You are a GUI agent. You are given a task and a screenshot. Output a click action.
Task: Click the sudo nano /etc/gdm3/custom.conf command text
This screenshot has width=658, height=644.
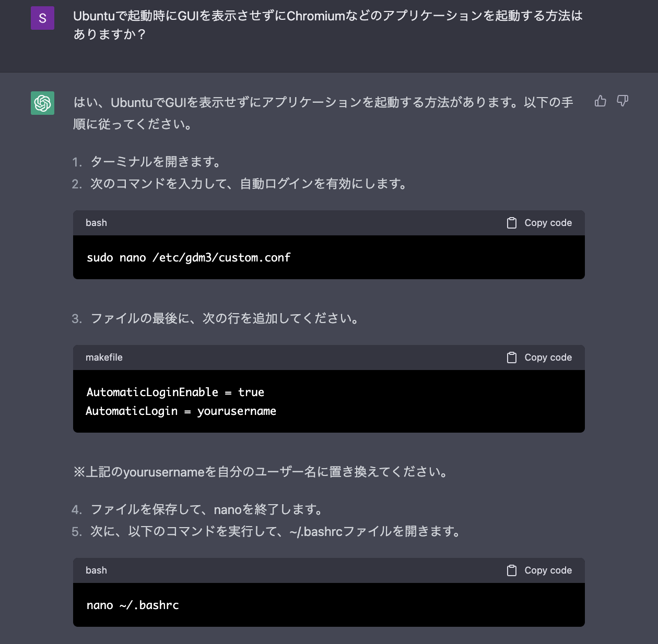188,257
